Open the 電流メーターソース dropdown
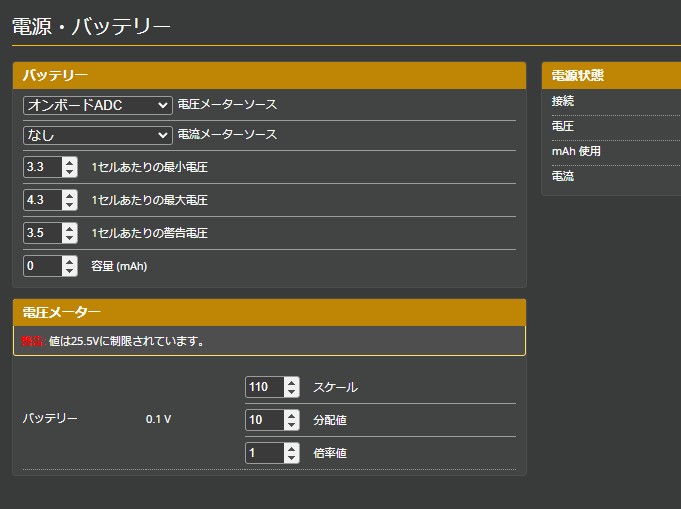Screen dimensions: 681x509 (98, 135)
